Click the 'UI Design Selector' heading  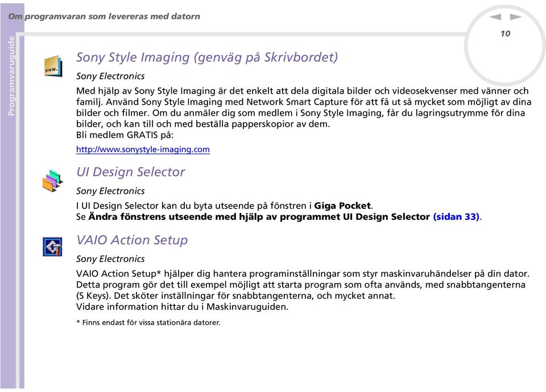click(x=130, y=172)
